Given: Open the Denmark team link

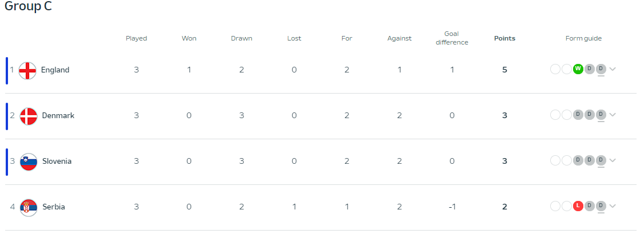Looking at the screenshot, I should [x=58, y=115].
